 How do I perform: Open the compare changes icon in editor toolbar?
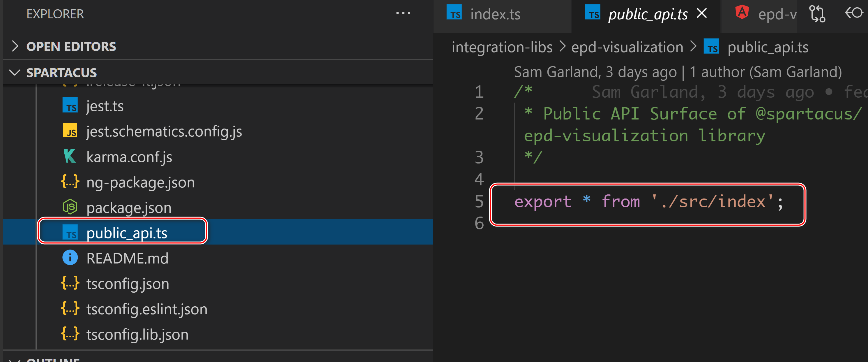click(817, 14)
